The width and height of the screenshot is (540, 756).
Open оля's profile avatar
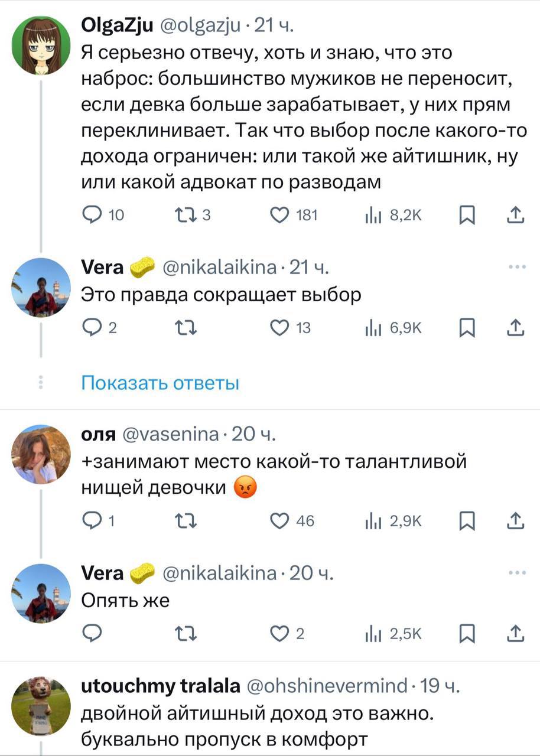41,453
